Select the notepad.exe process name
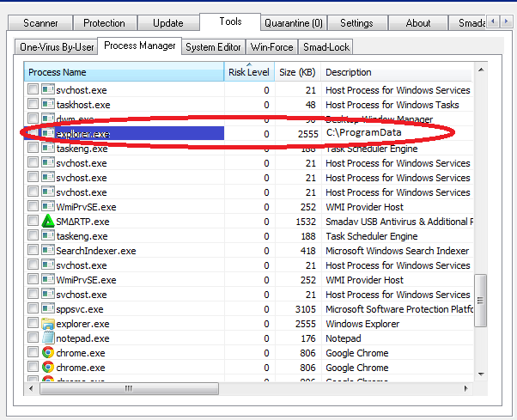Screen dimensions: 517x420 coord(82,338)
